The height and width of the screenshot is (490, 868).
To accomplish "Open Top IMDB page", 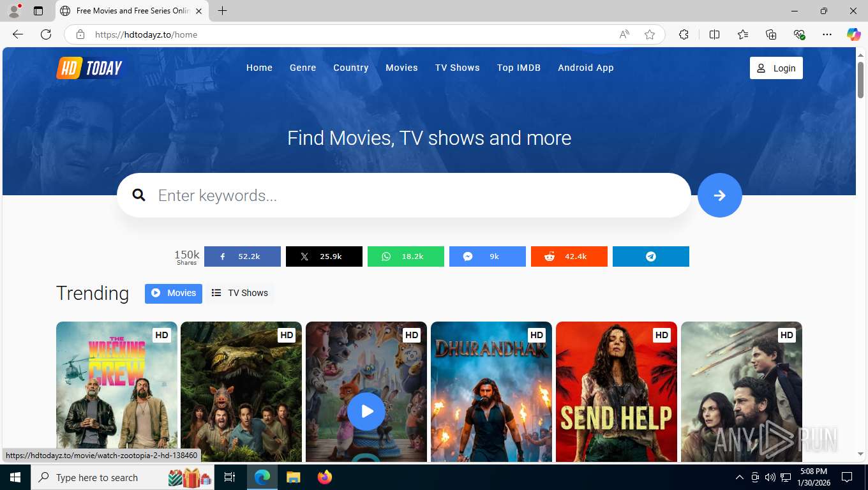I will coord(519,68).
